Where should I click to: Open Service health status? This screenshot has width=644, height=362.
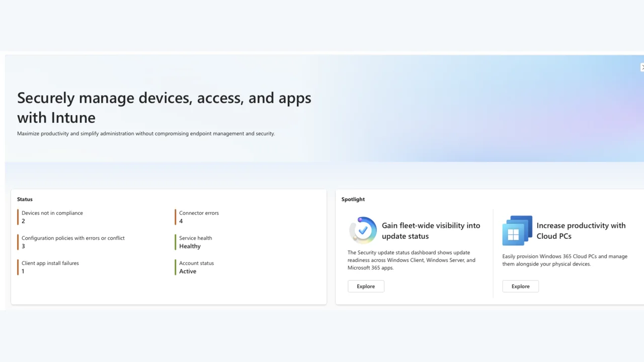pyautogui.click(x=194, y=242)
